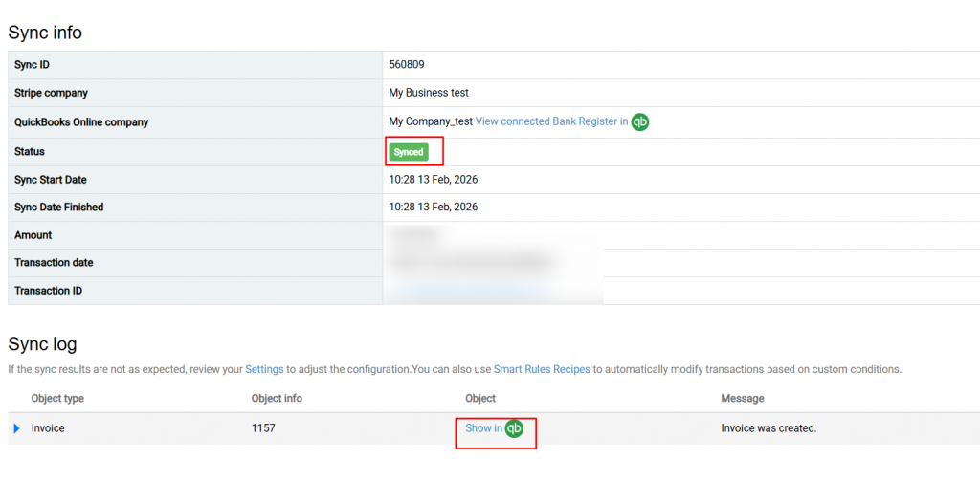The width and height of the screenshot is (980, 482).
Task: Click object info number 1157
Action: pos(263,428)
